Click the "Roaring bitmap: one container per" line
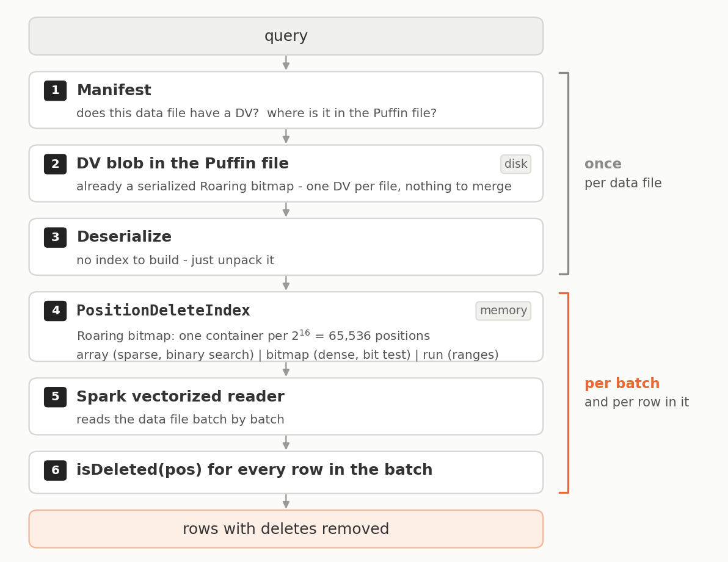This screenshot has width=728, height=562. (253, 335)
